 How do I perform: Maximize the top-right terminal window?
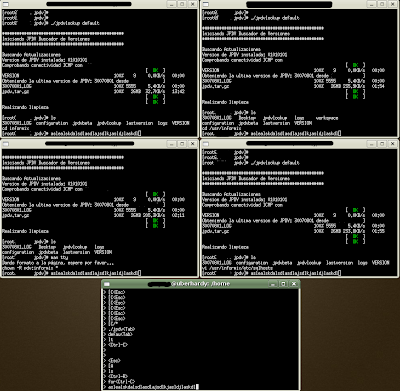coord(382,4)
